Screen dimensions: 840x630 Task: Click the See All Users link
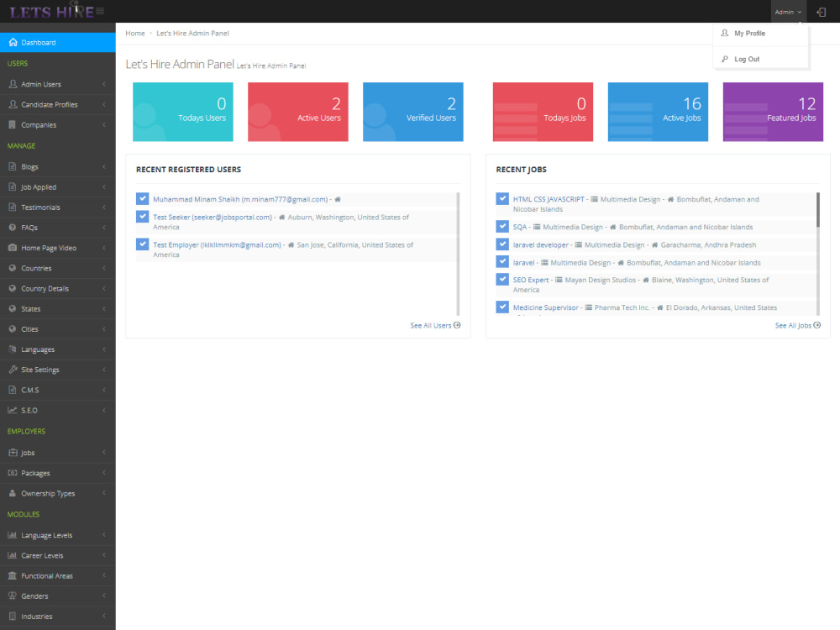[x=435, y=325]
